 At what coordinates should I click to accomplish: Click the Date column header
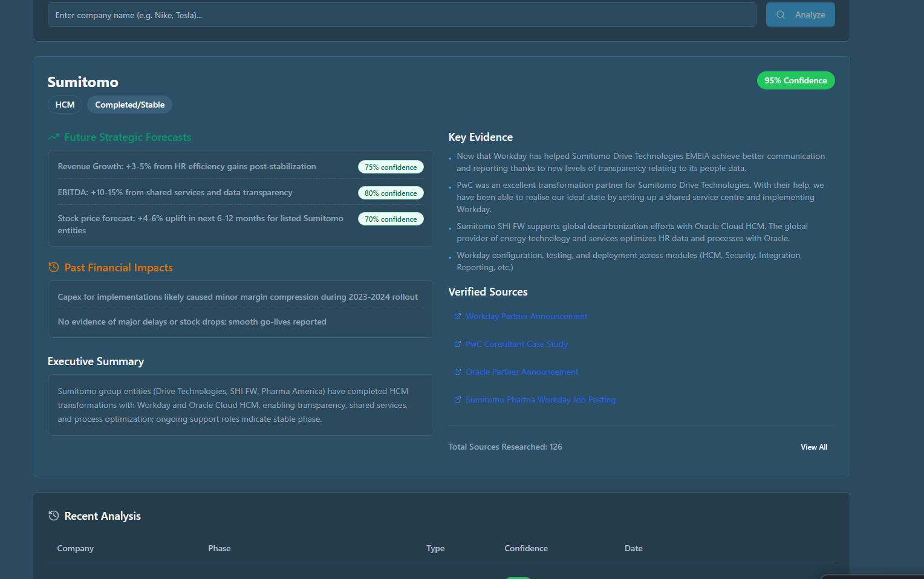pos(634,548)
